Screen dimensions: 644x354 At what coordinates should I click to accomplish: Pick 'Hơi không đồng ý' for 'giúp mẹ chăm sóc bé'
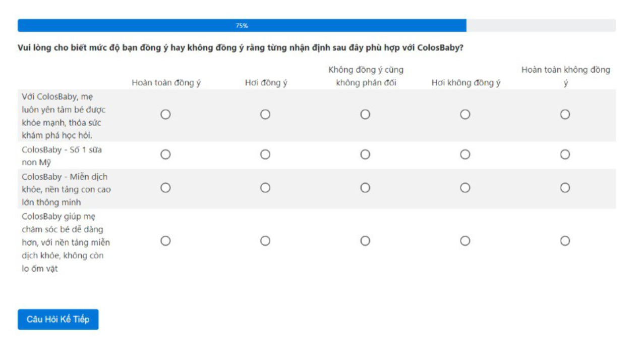465,241
